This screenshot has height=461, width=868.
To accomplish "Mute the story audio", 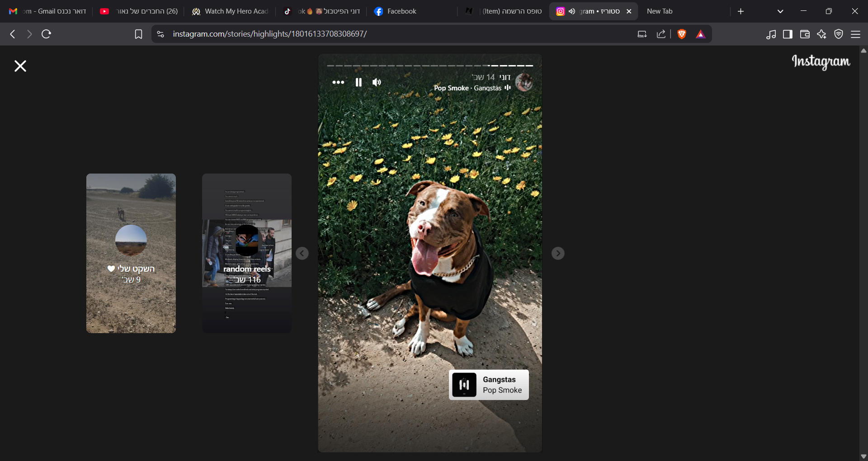I will 377,82.
